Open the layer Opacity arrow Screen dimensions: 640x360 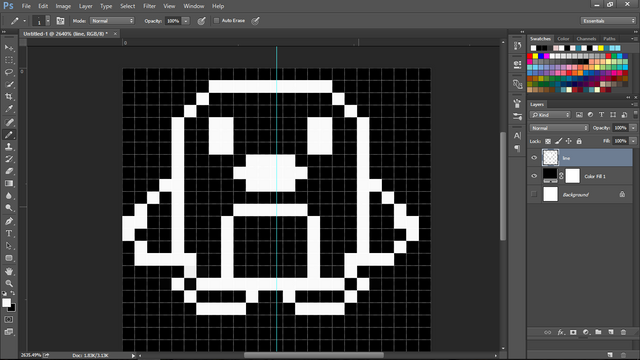633,128
